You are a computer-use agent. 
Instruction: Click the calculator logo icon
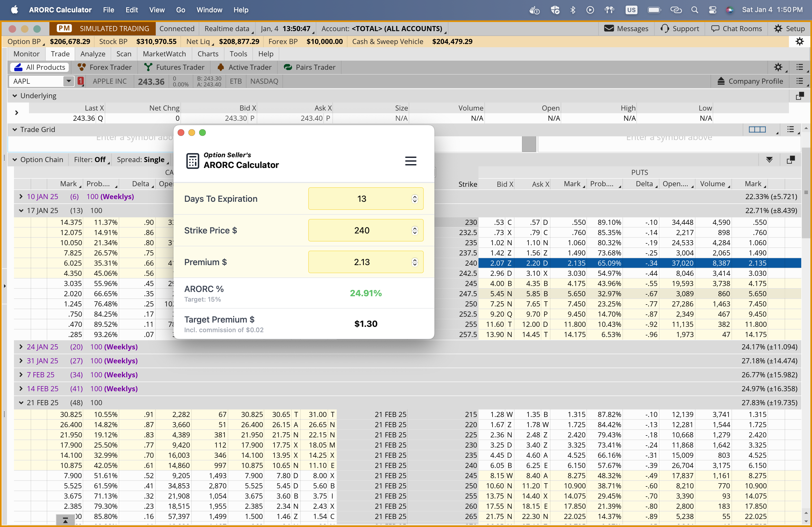click(193, 161)
